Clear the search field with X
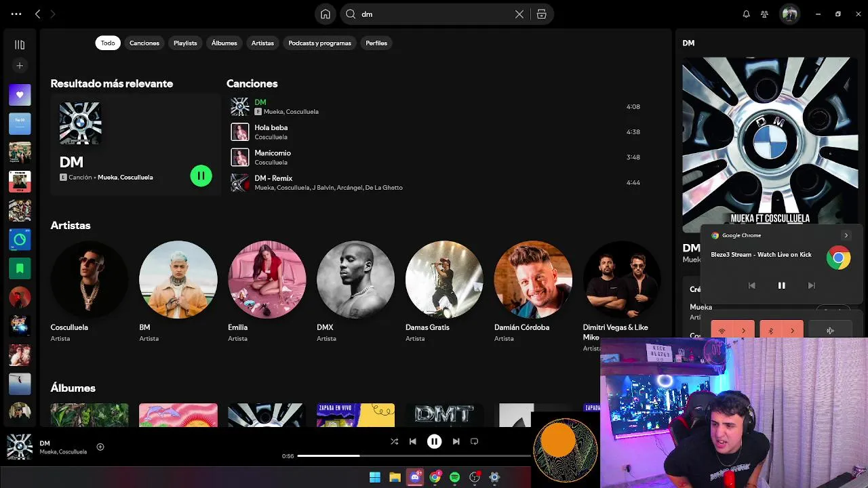868x488 pixels. click(519, 14)
